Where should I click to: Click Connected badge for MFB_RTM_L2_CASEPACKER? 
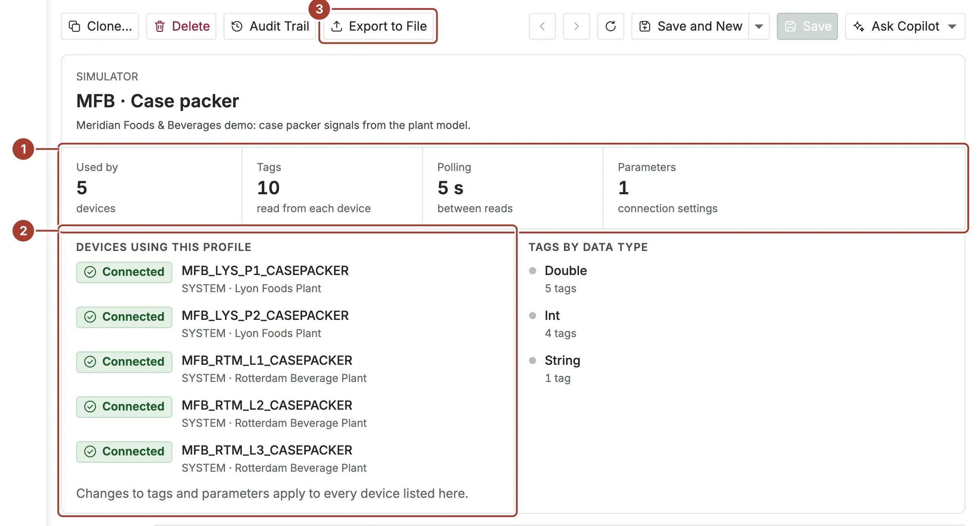coord(124,407)
